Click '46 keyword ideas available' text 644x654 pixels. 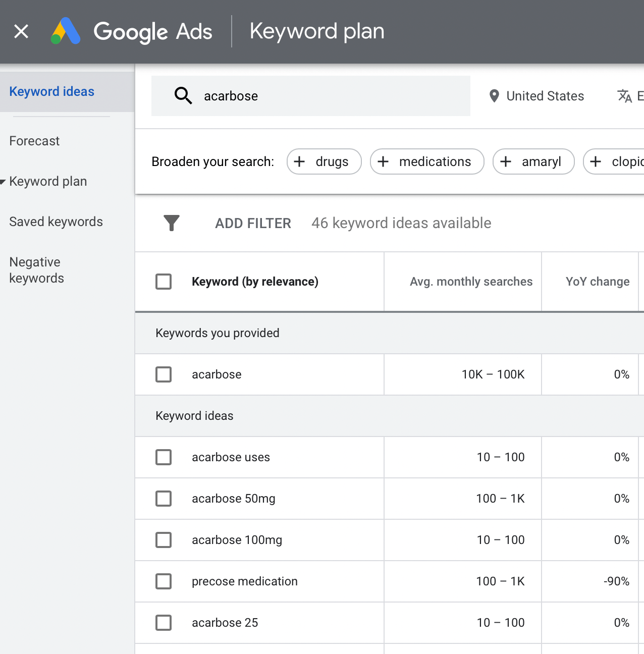pos(401,223)
